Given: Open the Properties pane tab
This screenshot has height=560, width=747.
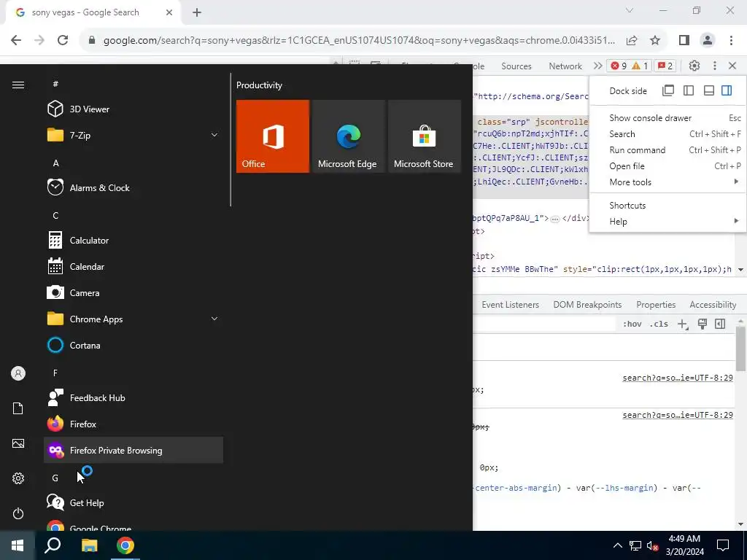Looking at the screenshot, I should (656, 305).
